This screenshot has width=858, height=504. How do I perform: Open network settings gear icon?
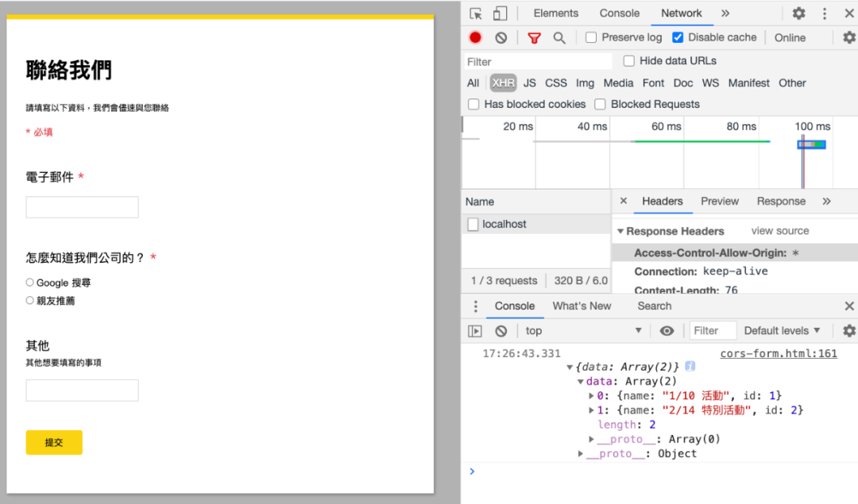click(x=848, y=38)
